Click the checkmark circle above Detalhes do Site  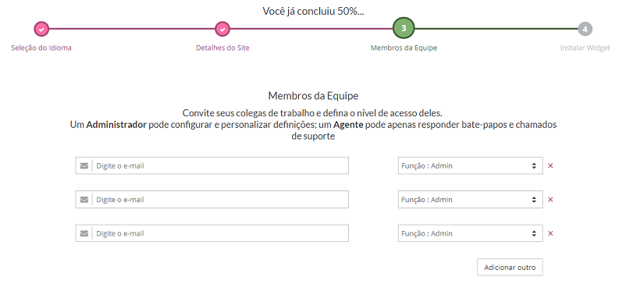click(x=222, y=29)
